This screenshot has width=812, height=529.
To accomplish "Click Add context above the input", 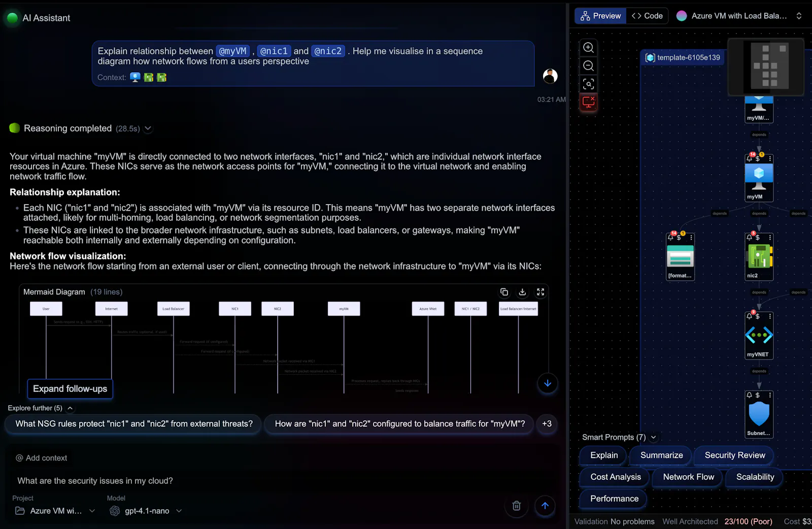I will (42, 458).
